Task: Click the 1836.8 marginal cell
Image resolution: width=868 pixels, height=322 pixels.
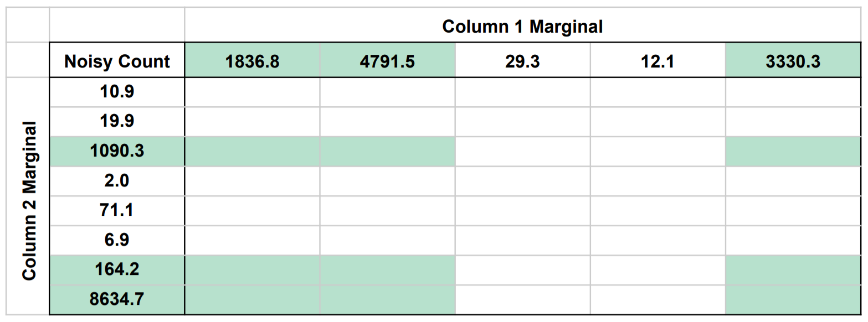Action: 252,61
